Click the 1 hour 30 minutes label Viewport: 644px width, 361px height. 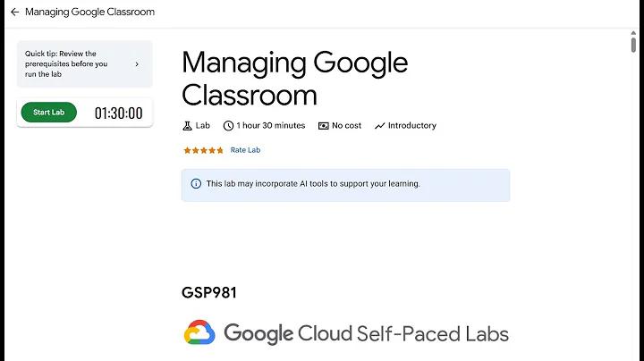point(271,125)
